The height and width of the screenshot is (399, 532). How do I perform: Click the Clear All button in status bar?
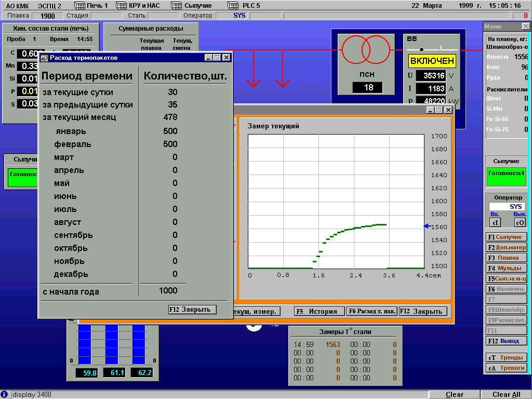pos(506,395)
